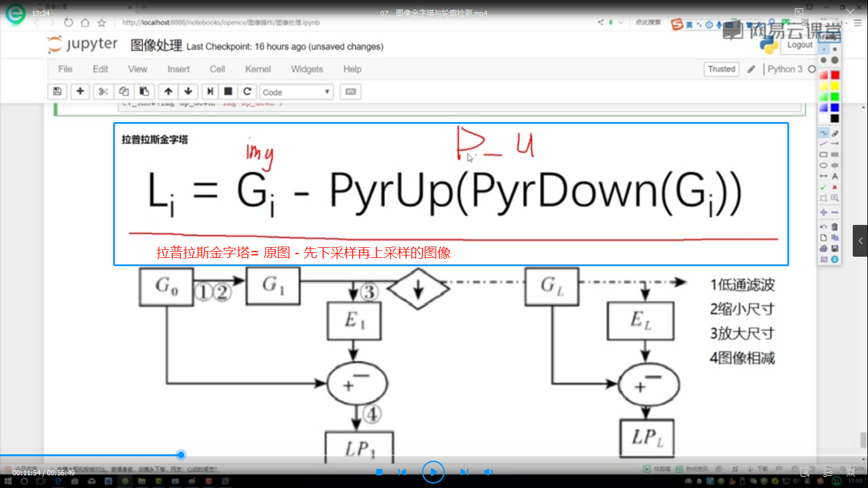Select the freehand pen drawing tool
The image size is (868, 488).
click(824, 133)
